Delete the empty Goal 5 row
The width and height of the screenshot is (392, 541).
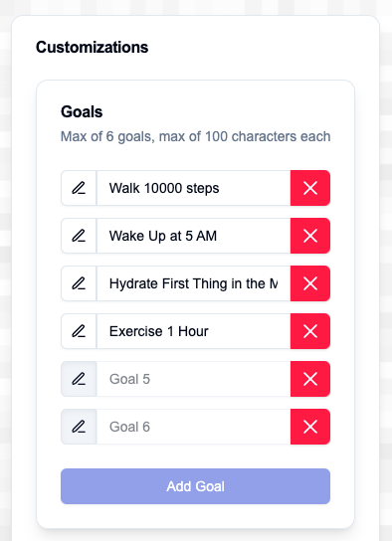(310, 379)
